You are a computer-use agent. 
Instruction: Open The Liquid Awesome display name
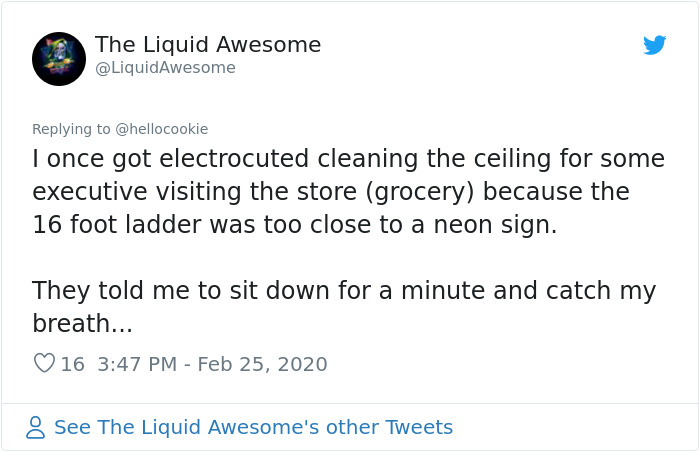pos(208,44)
